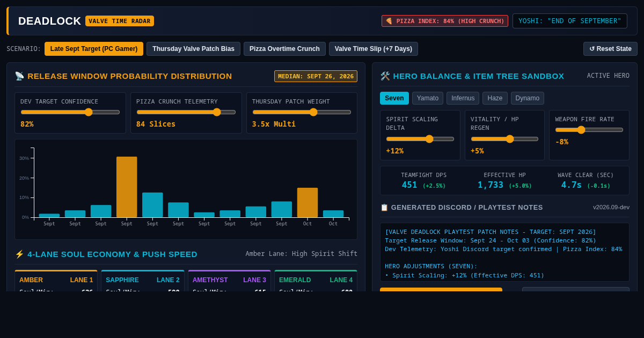The image size is (644, 338).
Task: Click the 84 Slices value
Action: tap(156, 124)
